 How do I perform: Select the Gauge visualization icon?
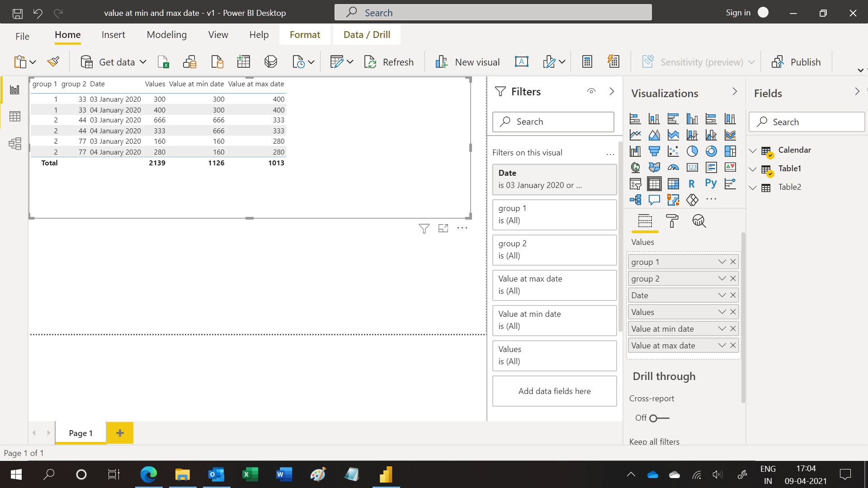point(673,168)
